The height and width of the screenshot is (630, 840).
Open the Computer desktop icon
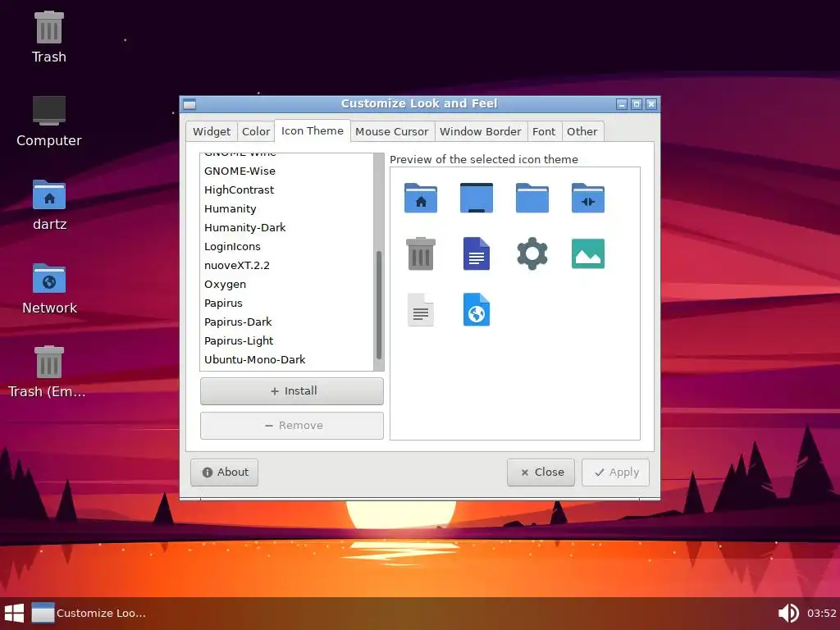(x=48, y=121)
